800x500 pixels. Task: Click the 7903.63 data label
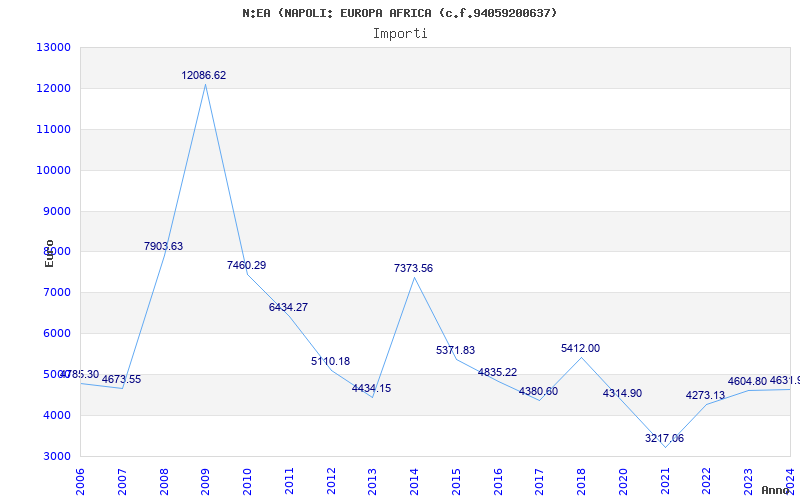coord(163,246)
